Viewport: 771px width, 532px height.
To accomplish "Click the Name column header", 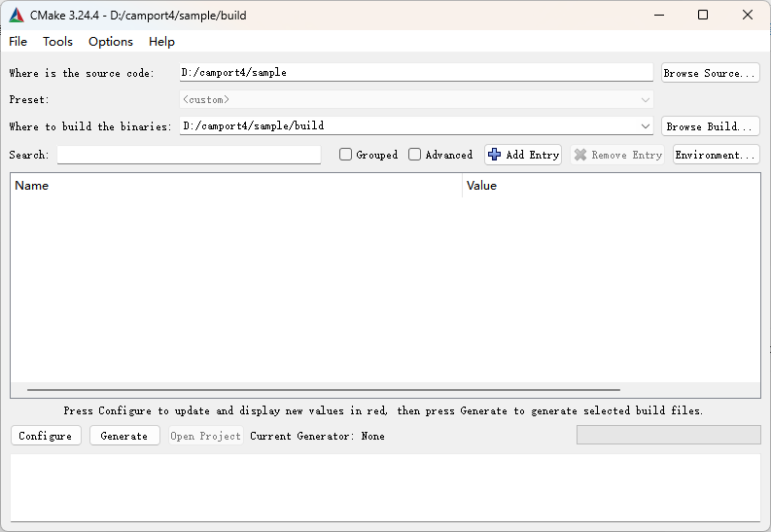I will [x=236, y=186].
